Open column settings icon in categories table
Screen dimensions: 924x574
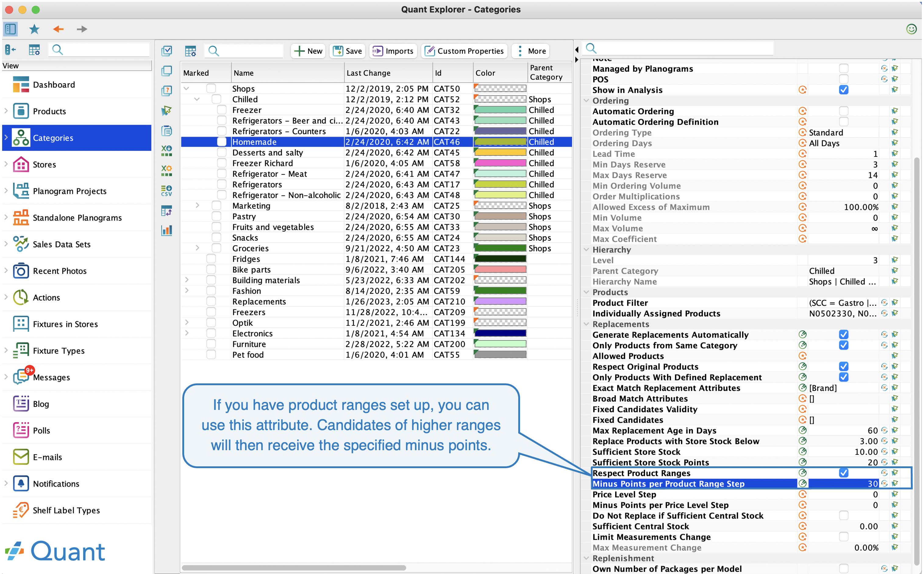(x=191, y=51)
